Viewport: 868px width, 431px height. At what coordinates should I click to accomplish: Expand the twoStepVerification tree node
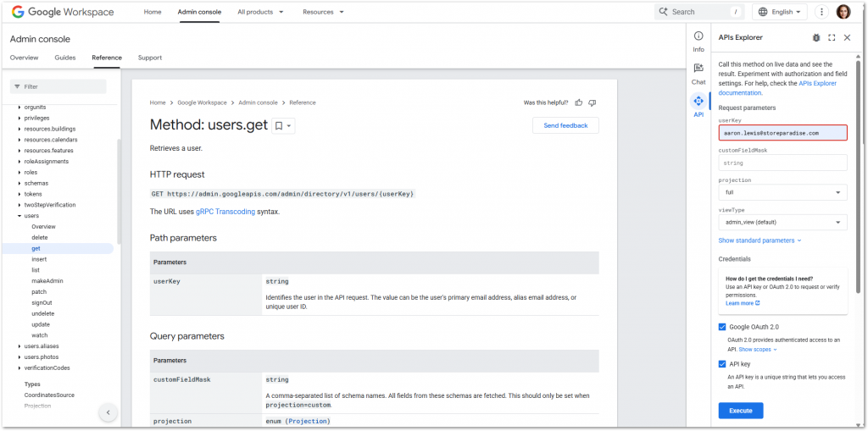(x=19, y=205)
